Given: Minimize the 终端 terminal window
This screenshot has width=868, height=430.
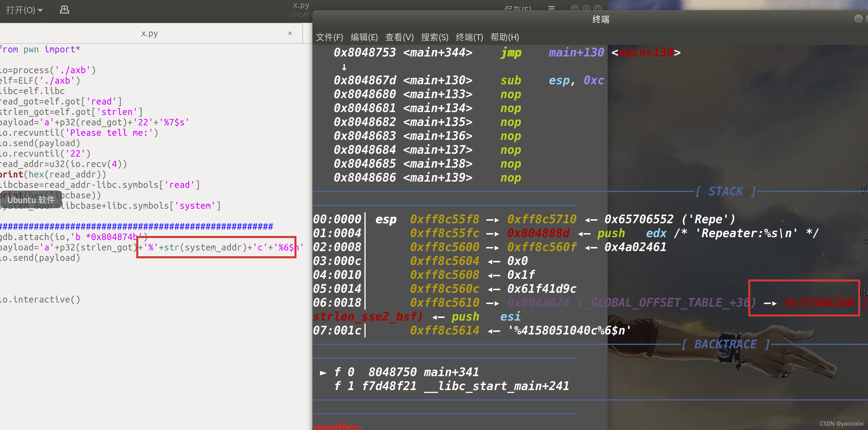Looking at the screenshot, I should click(x=858, y=19).
